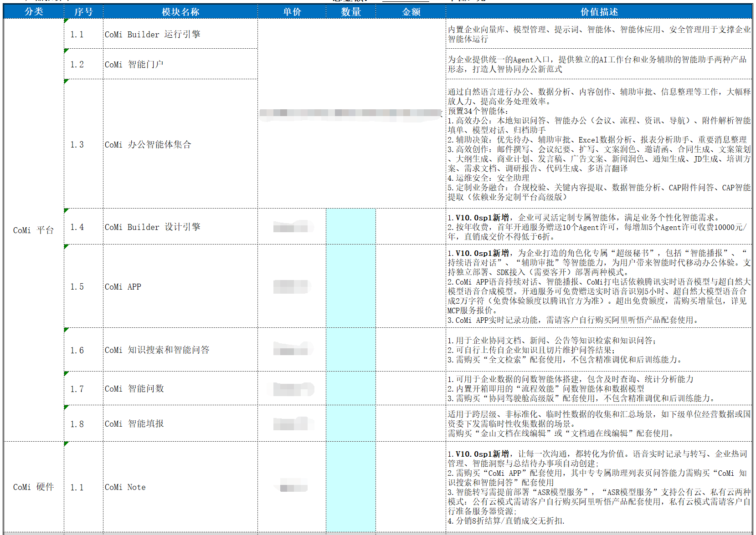Select the CoMi 硬件 category cell
Screen dimensions: 756x535
tap(34, 487)
